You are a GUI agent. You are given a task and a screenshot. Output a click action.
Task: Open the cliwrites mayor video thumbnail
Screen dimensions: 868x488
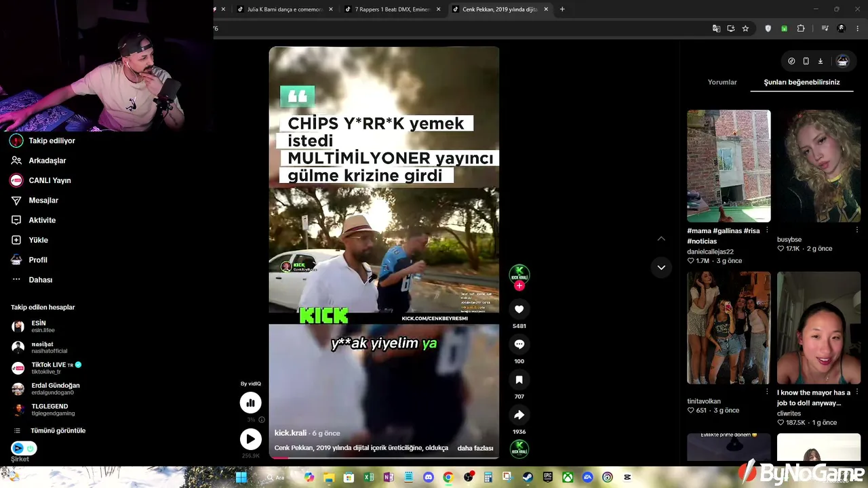[x=819, y=328]
